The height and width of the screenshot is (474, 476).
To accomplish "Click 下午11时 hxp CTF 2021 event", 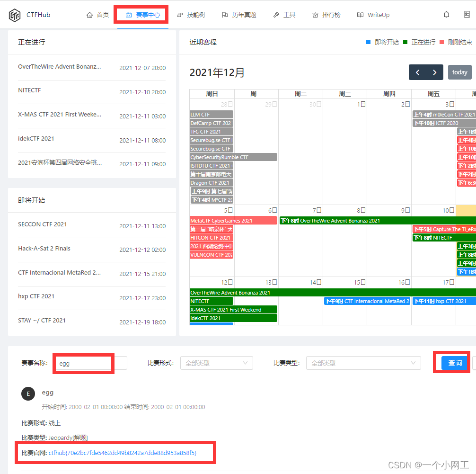I will tap(444, 301).
